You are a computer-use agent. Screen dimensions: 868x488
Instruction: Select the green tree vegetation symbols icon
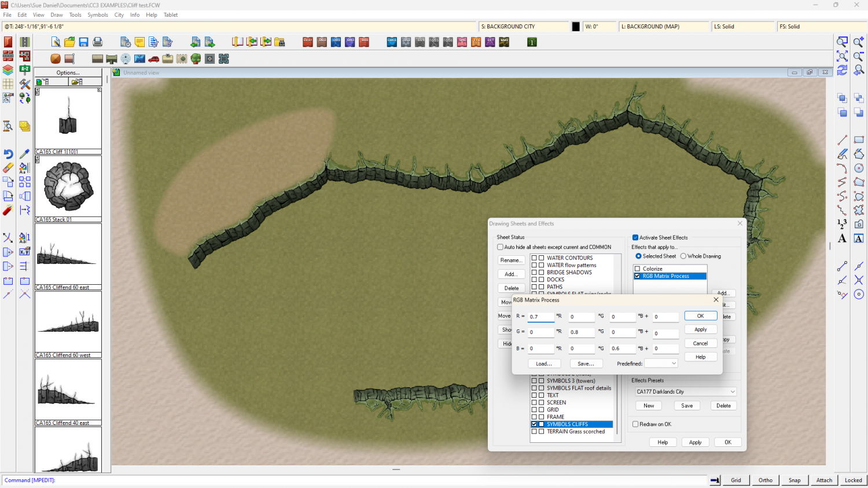tap(196, 59)
